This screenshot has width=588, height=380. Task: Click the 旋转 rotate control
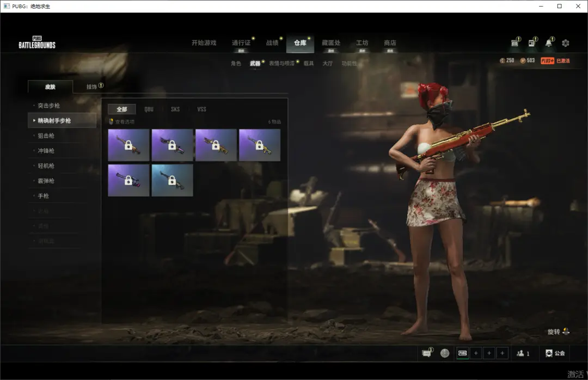click(x=559, y=332)
